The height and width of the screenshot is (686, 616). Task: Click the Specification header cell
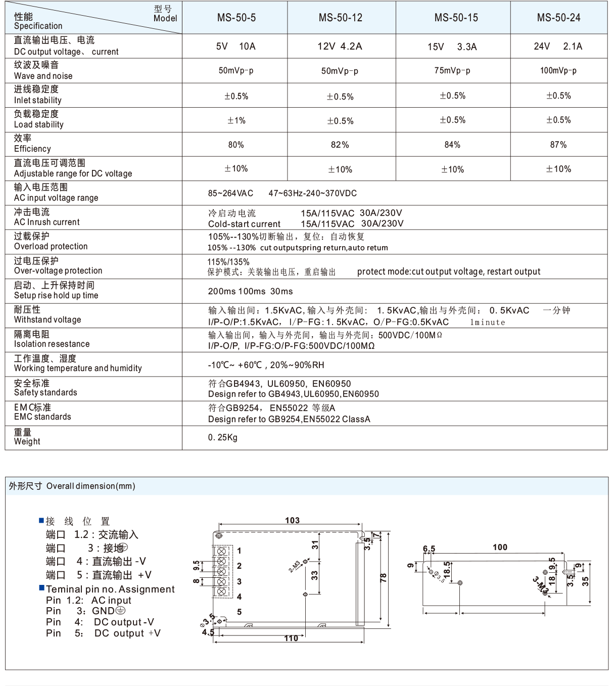[38, 26]
